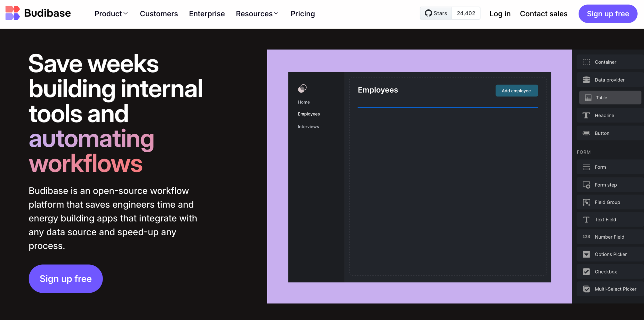Choose the Table component icon

coord(587,97)
